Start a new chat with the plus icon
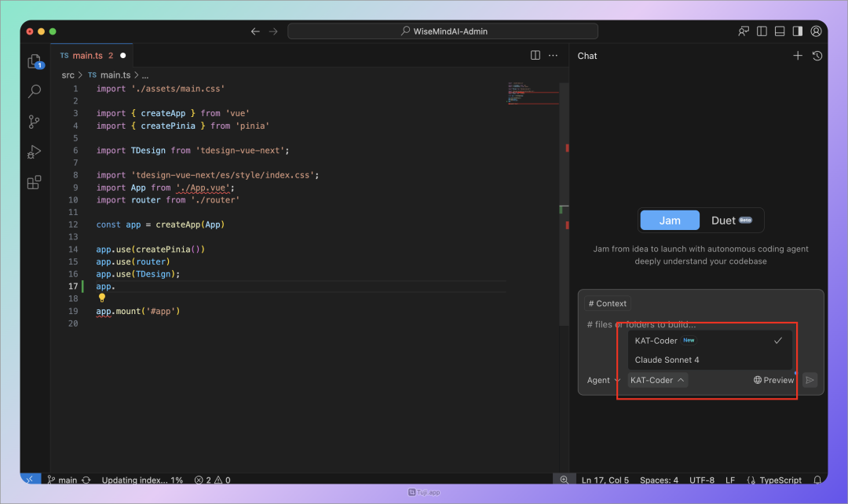This screenshot has height=504, width=848. [x=798, y=56]
